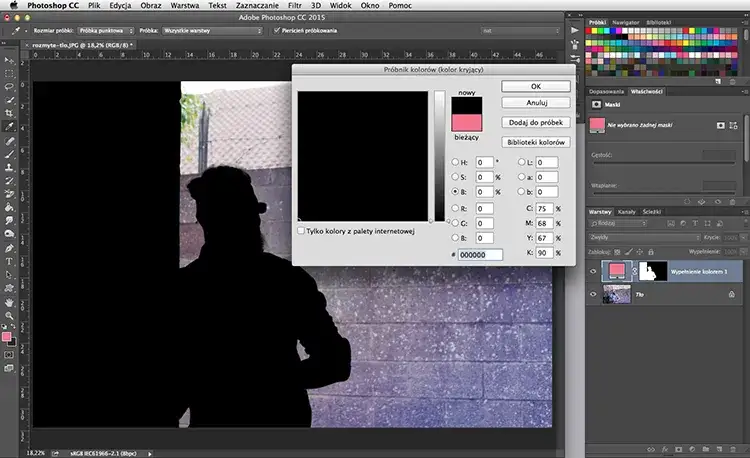Click 'Dodaj do próbek' button
This screenshot has height=458, width=750.
[x=537, y=122]
